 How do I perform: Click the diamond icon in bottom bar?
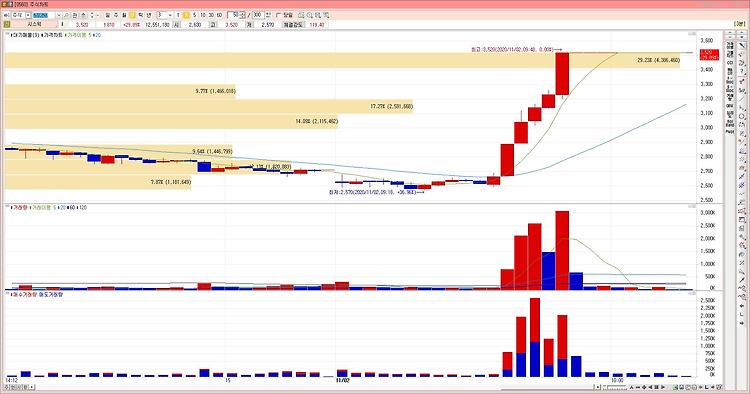[x=644, y=387]
